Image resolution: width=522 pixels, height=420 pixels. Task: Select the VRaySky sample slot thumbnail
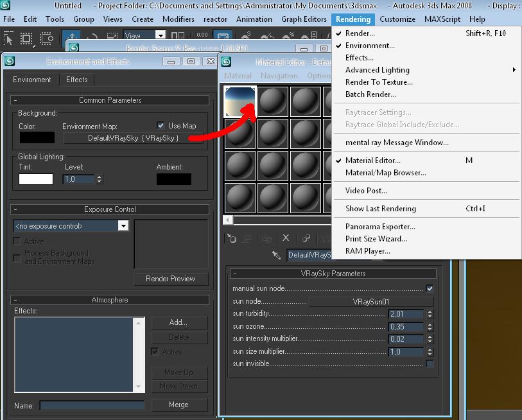tap(240, 101)
